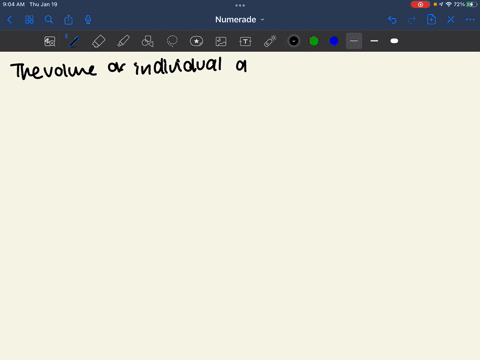Select the Text box tool

pos(245,41)
